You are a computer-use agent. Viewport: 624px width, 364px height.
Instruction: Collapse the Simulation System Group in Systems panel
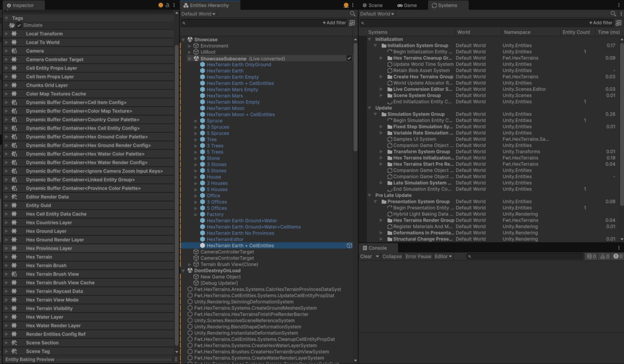(375, 114)
